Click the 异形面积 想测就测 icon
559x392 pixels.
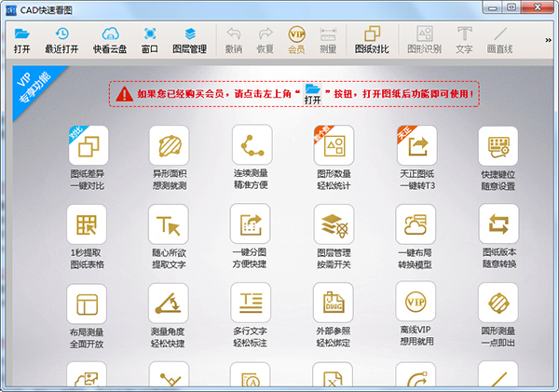pos(169,145)
